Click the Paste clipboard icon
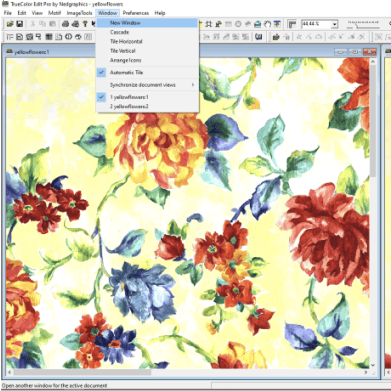Image resolution: width=391 pixels, height=391 pixels. point(52,24)
